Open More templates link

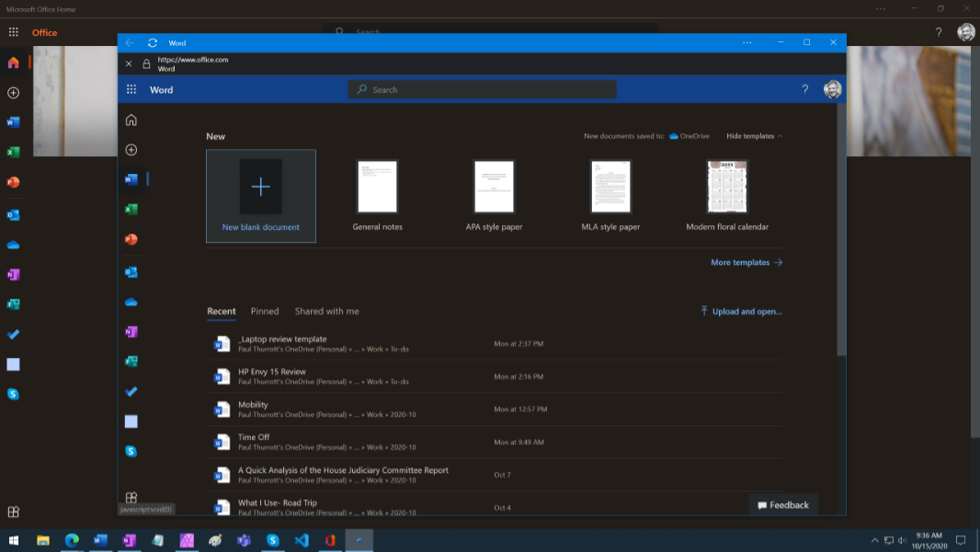tap(746, 262)
